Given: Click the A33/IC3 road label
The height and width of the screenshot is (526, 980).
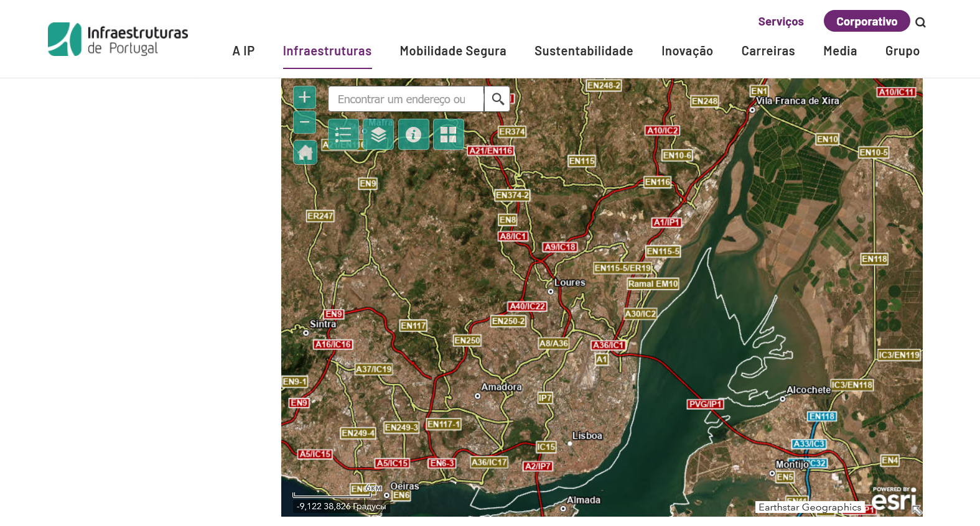Looking at the screenshot, I should coord(809,444).
